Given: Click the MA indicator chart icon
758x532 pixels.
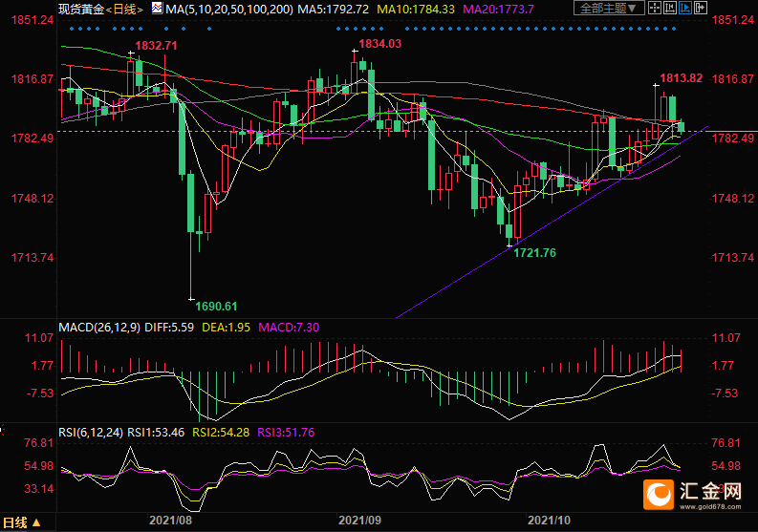Looking at the screenshot, I should click(157, 9).
